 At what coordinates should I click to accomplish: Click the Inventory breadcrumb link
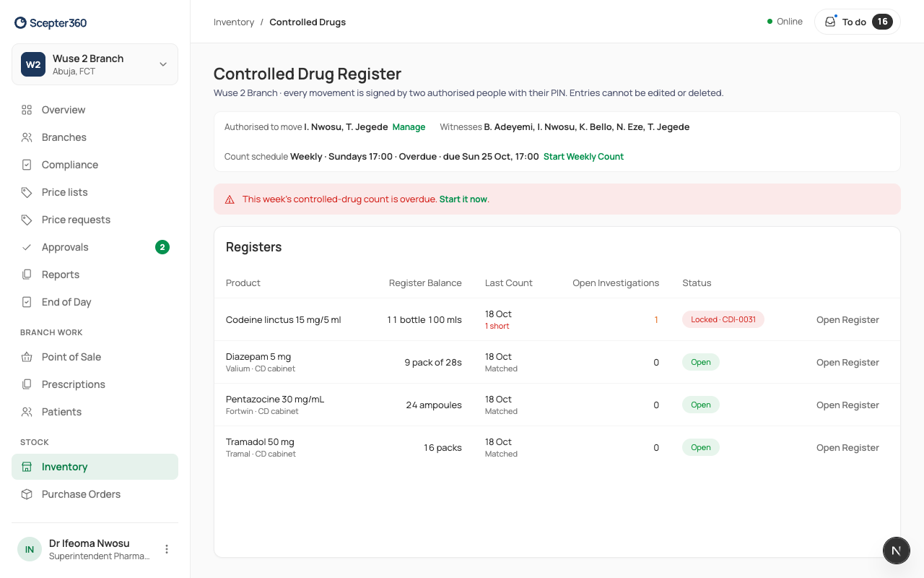[x=234, y=22]
